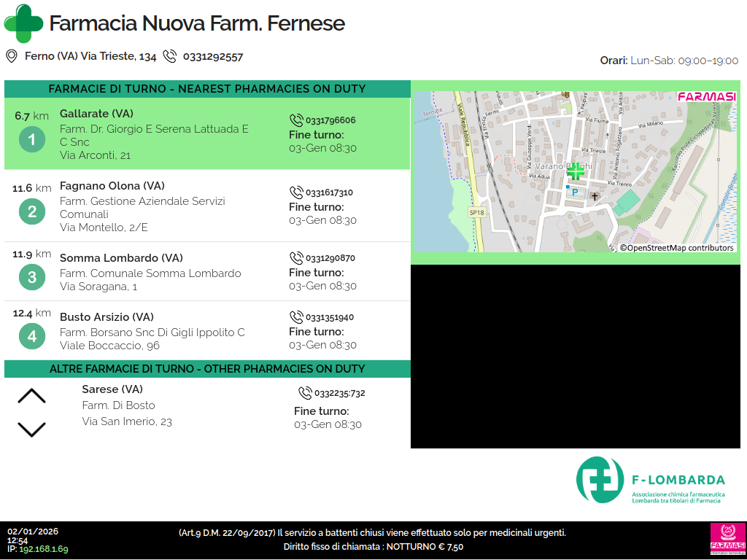The image size is (747, 560).
Task: Click the F-Lombarda association logo
Action: pos(651,480)
